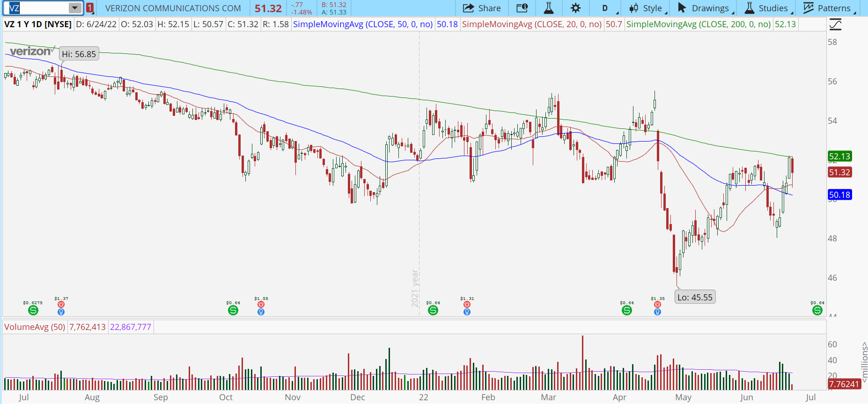The image size is (868, 404).
Task: Click the blue lightbulb under $1.31 earnings
Action: [x=467, y=312]
